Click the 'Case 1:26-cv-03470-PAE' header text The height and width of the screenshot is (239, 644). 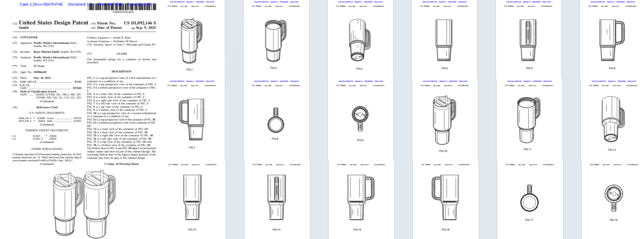41,4
